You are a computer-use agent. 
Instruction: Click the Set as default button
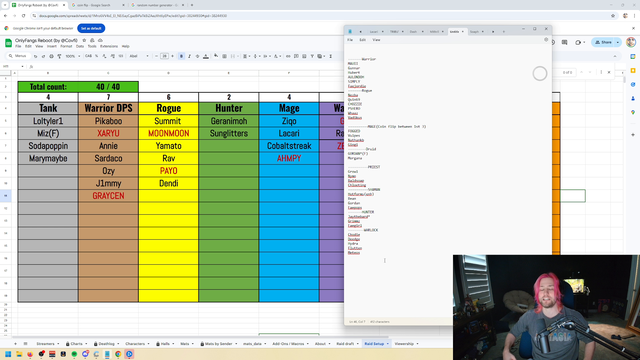[x=91, y=28]
